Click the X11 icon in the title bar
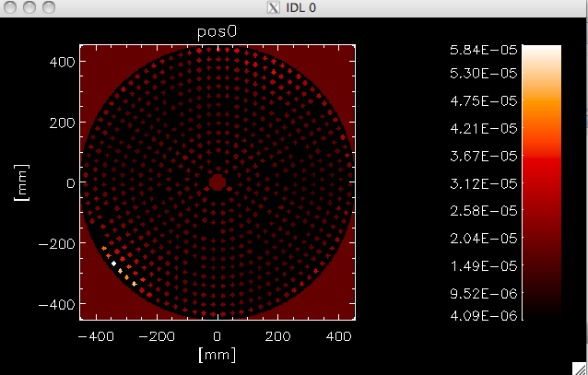The width and height of the screenshot is (588, 375). [274, 7]
